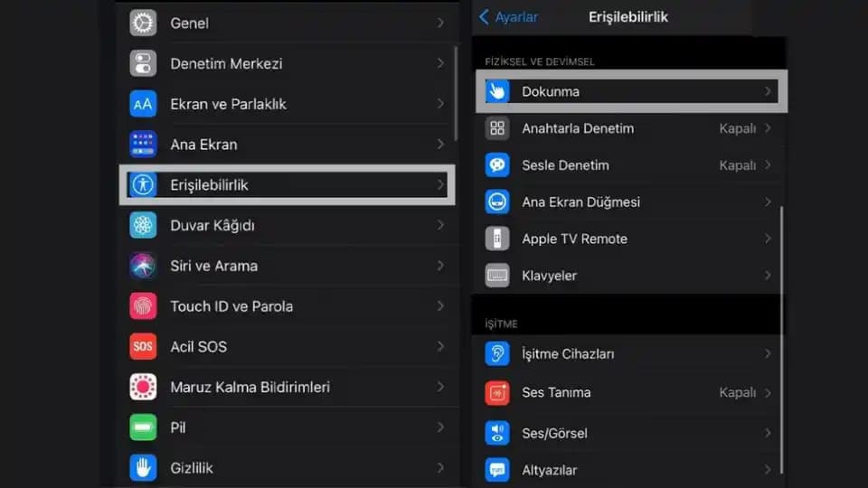Open Acil SOS settings
The image size is (868, 488).
click(x=288, y=346)
